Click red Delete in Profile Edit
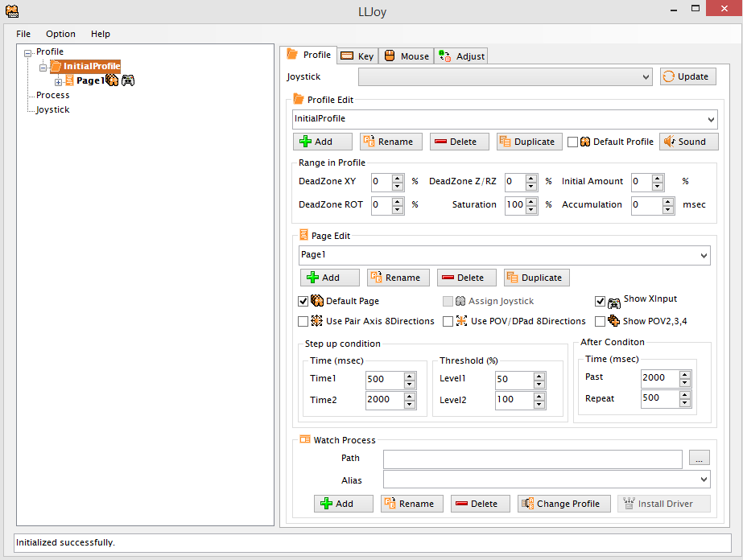Image resolution: width=743 pixels, height=560 pixels. point(459,142)
